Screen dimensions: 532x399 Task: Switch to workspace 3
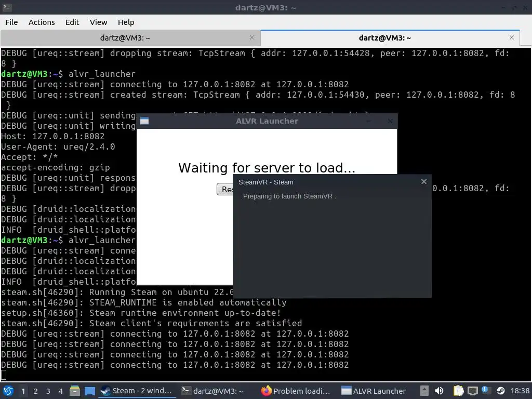[x=48, y=391]
